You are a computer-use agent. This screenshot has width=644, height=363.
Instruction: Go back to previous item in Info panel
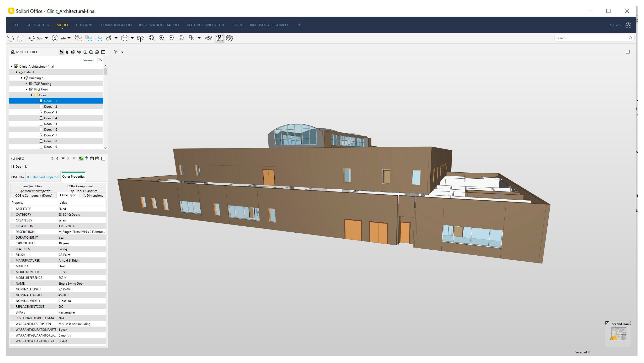point(57,159)
